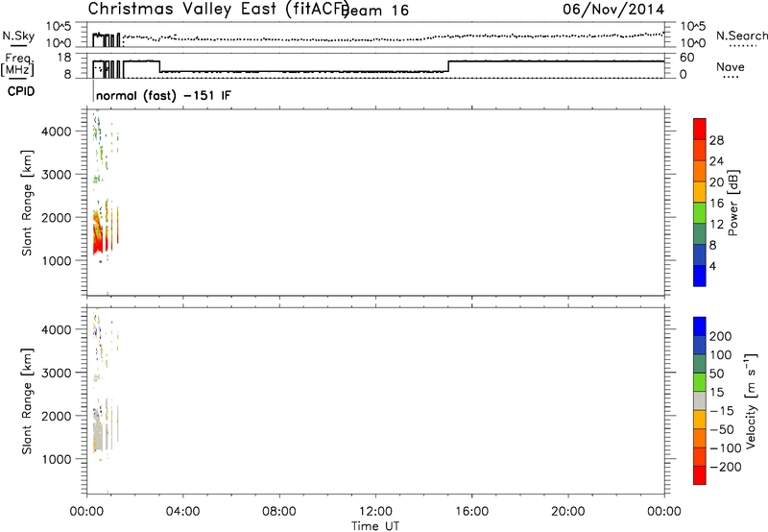Pick the red bottom segment of velocity color bar
Screen dimensions: 768x532
point(700,475)
